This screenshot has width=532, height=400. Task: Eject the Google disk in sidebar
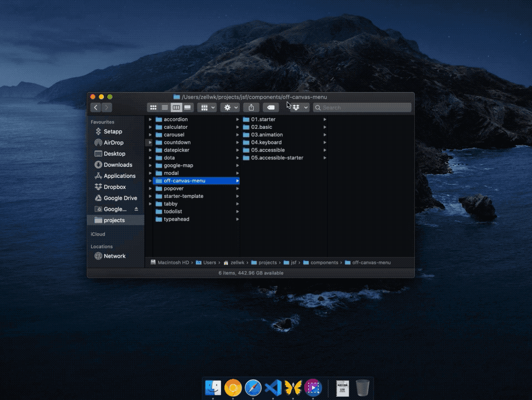coord(137,209)
